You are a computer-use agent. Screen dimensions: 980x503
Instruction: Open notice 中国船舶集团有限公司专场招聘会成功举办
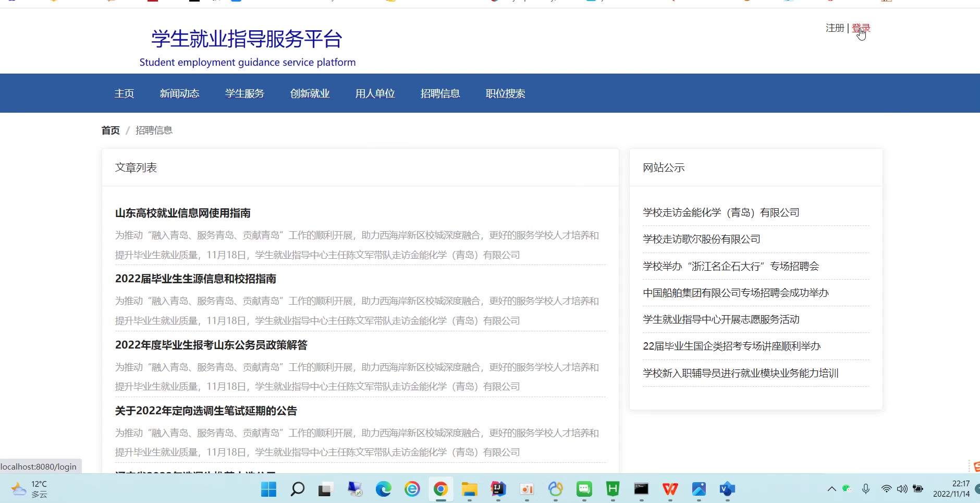click(736, 293)
